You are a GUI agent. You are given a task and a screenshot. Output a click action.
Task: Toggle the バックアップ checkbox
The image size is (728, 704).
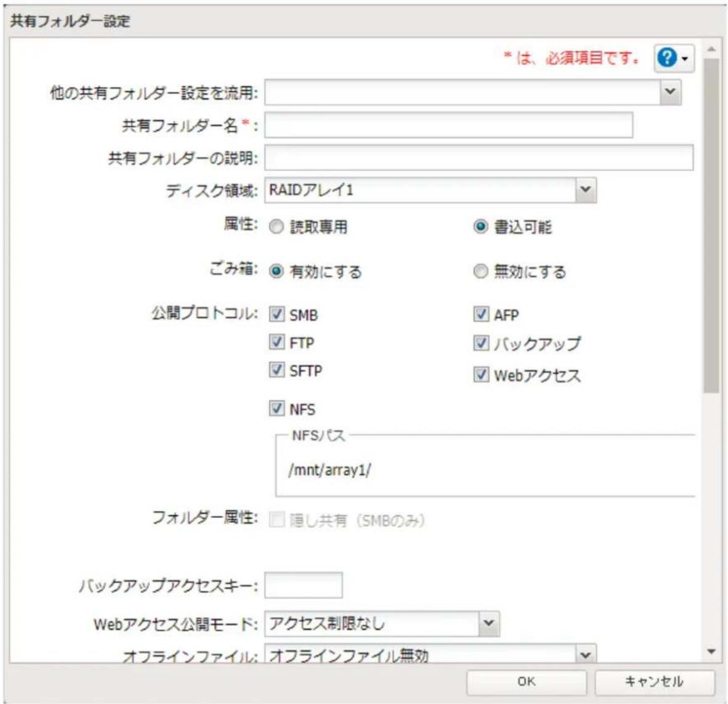click(481, 343)
